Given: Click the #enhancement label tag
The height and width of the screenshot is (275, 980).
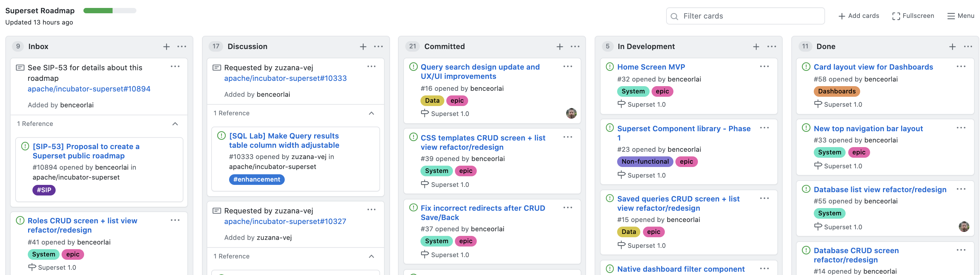Looking at the screenshot, I should [256, 179].
